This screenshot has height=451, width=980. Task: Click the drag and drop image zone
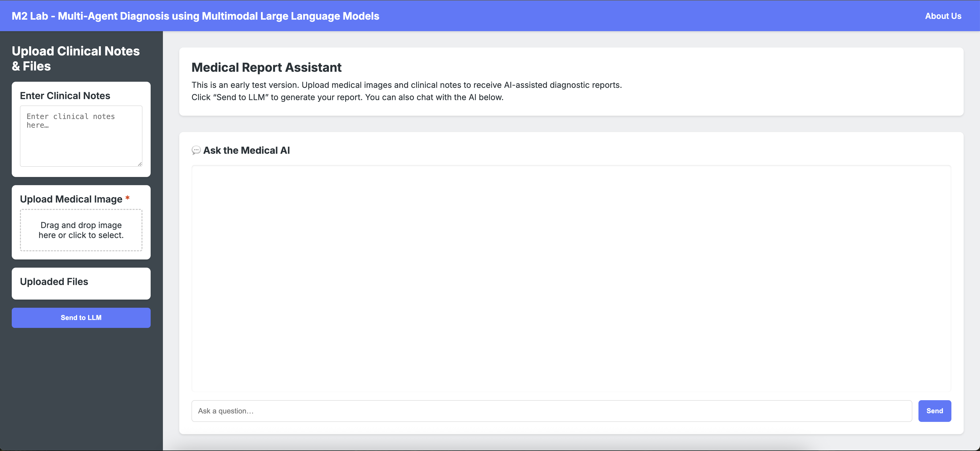click(x=81, y=230)
